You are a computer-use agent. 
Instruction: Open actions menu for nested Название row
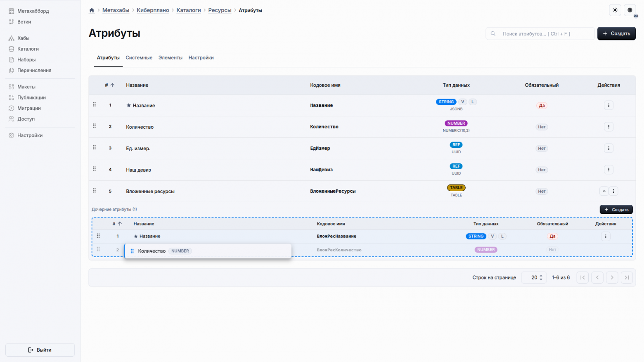606,237
